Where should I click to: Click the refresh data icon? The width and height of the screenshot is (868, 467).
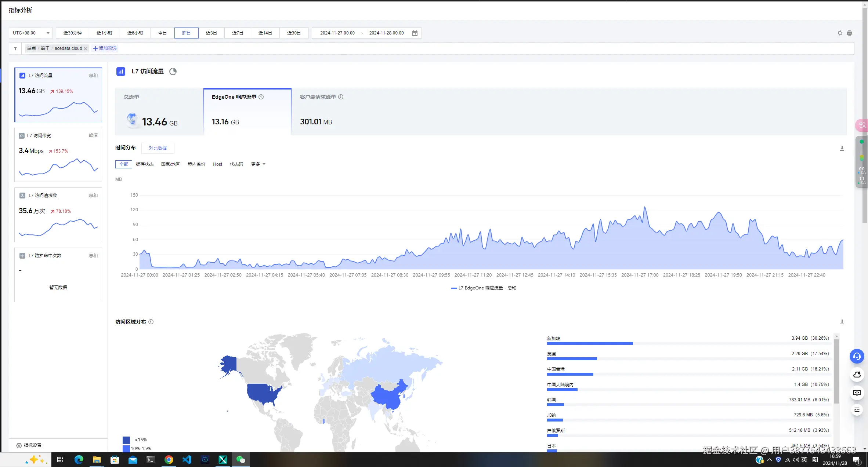coord(840,33)
